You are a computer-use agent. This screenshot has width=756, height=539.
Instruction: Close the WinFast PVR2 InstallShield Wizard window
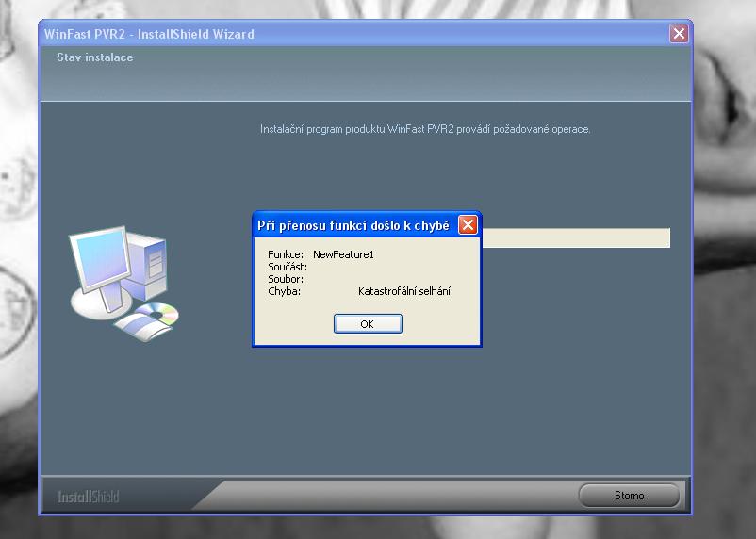click(679, 34)
